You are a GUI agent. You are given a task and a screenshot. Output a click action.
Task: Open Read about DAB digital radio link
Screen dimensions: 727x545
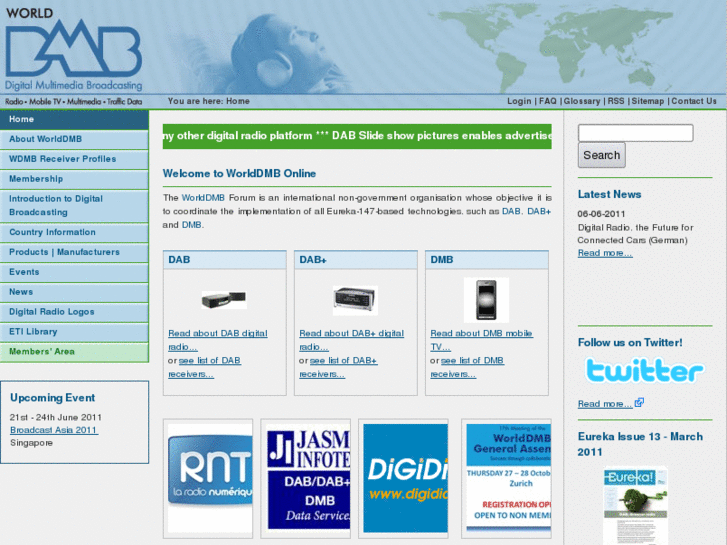coord(217,340)
